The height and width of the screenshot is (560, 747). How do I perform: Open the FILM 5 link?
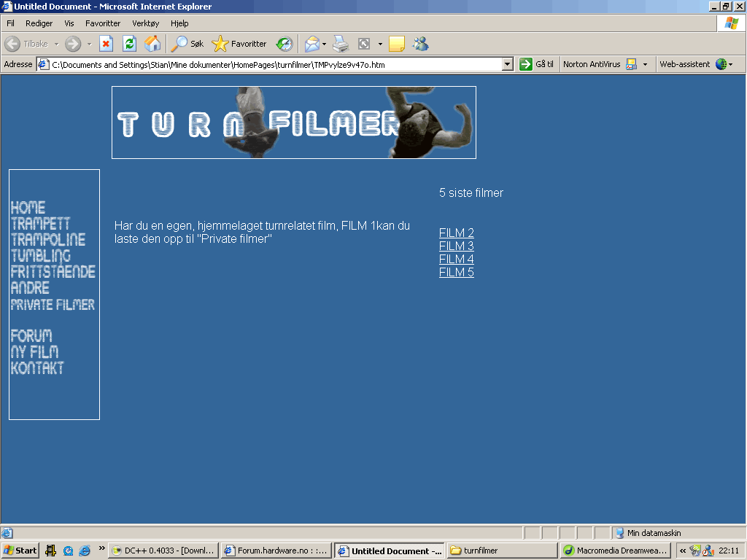[457, 273]
